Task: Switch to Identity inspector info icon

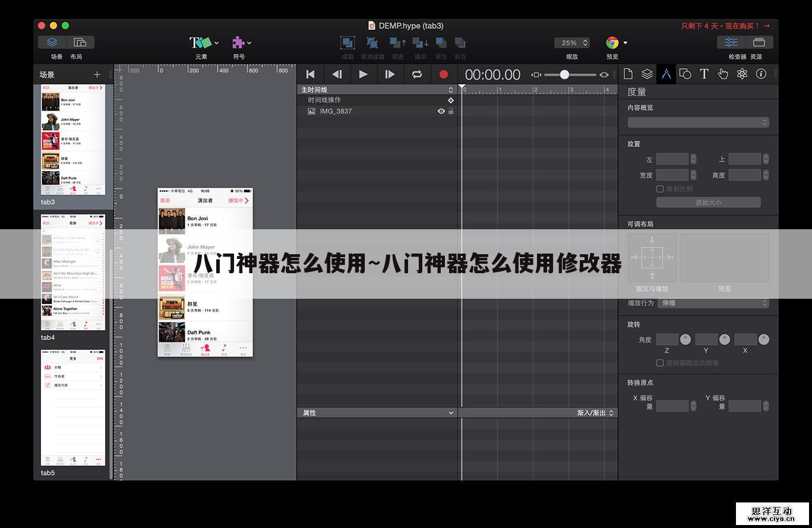Action: (x=761, y=74)
